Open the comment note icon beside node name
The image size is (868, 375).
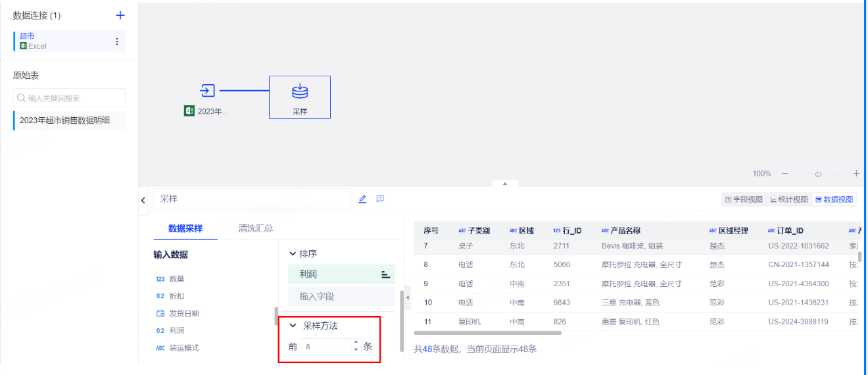pos(380,199)
